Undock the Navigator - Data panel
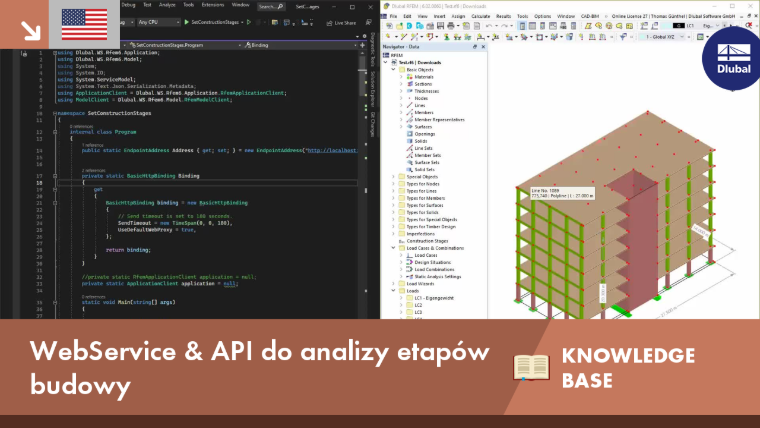Image resolution: width=760 pixels, height=428 pixels. [x=475, y=47]
